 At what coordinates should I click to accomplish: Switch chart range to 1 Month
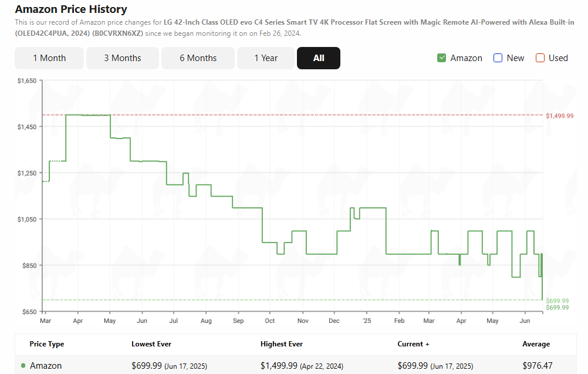click(x=49, y=58)
